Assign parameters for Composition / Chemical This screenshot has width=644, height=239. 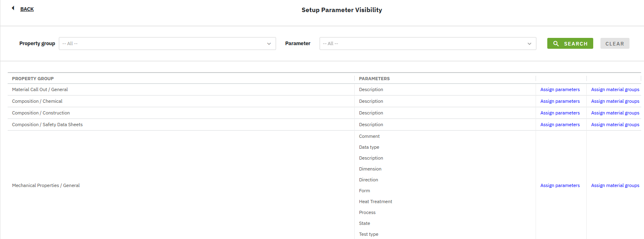(560, 101)
